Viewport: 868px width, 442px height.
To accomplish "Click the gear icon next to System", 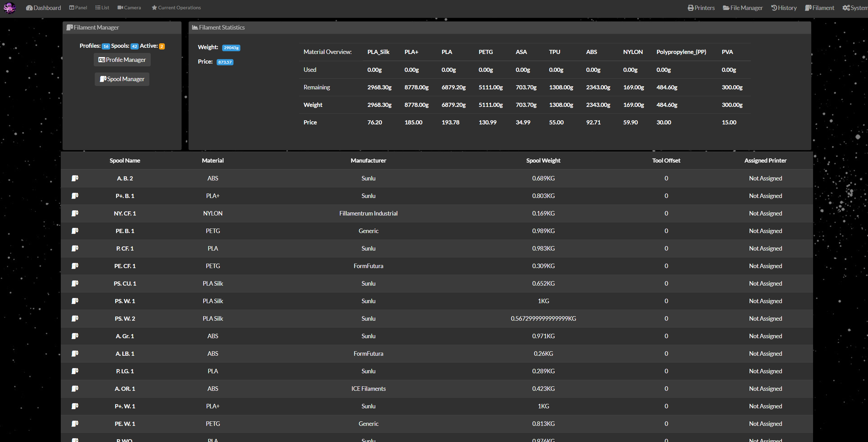I will pos(845,7).
